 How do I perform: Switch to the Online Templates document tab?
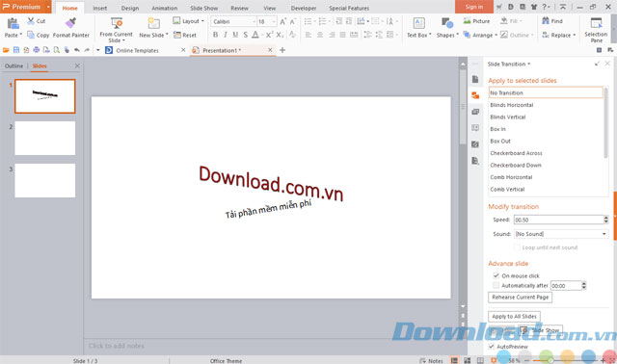point(137,50)
